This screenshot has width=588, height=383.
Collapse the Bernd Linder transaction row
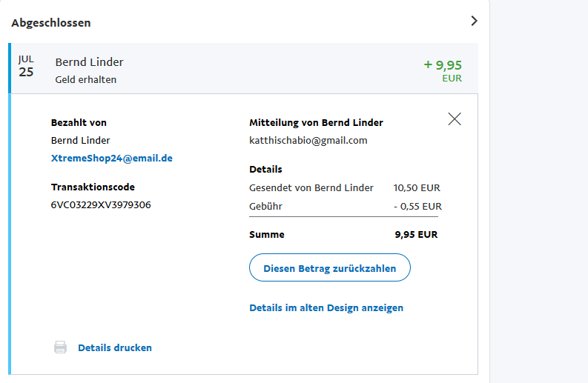click(x=243, y=69)
